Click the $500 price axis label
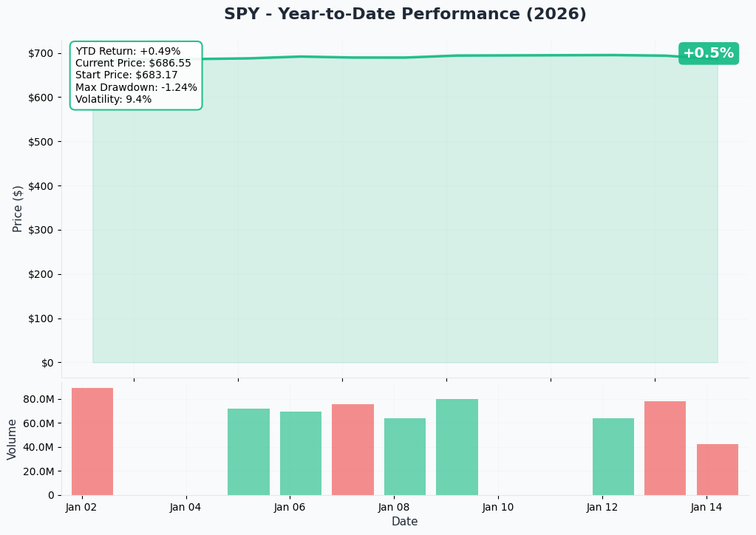 pyautogui.click(x=41, y=142)
